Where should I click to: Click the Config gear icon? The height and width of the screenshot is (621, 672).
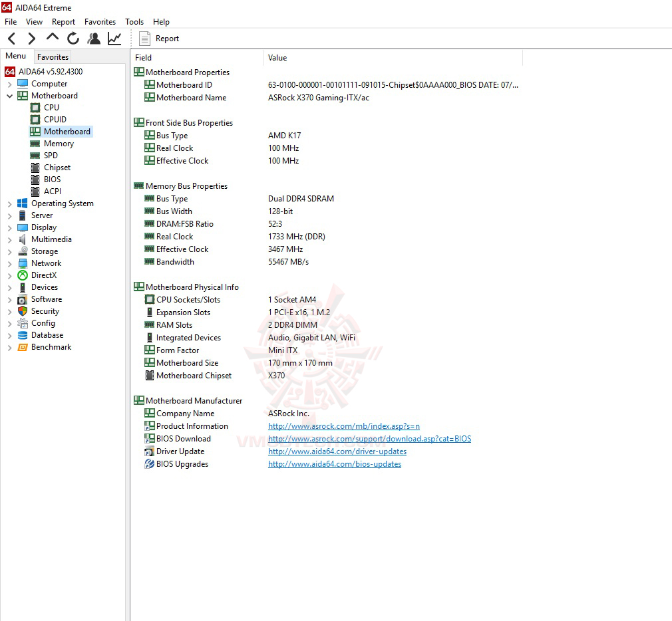(22, 323)
